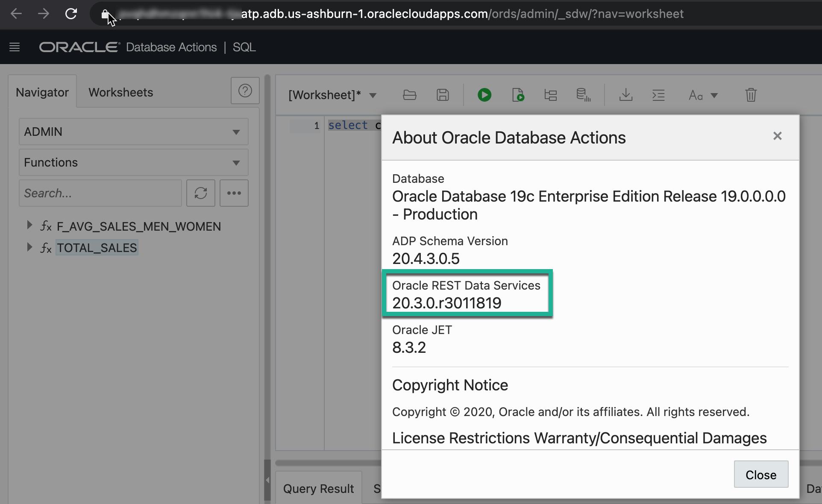This screenshot has width=822, height=504.
Task: Open the navigator more options menu
Action: [x=234, y=193]
